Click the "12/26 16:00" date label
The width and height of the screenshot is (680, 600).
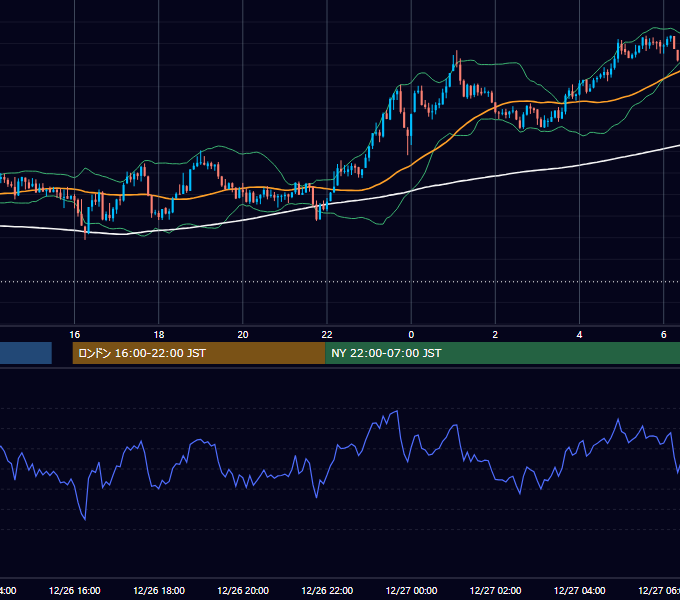coord(75,591)
